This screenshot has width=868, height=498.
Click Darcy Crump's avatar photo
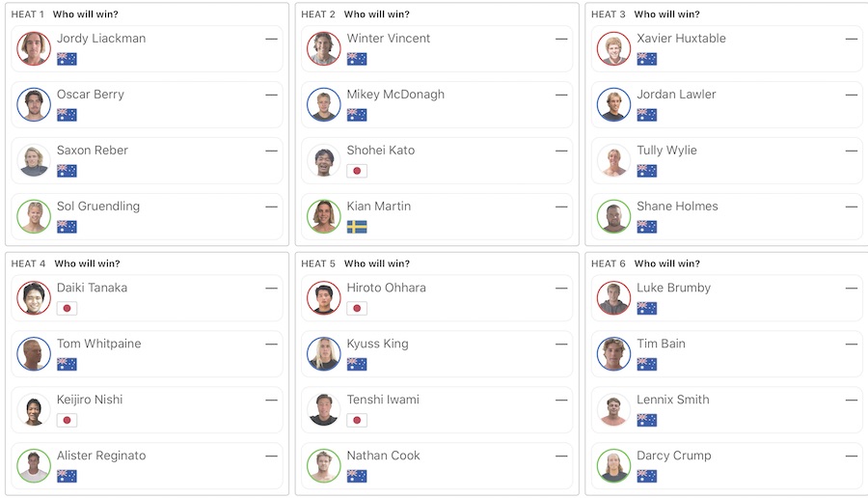pyautogui.click(x=613, y=466)
